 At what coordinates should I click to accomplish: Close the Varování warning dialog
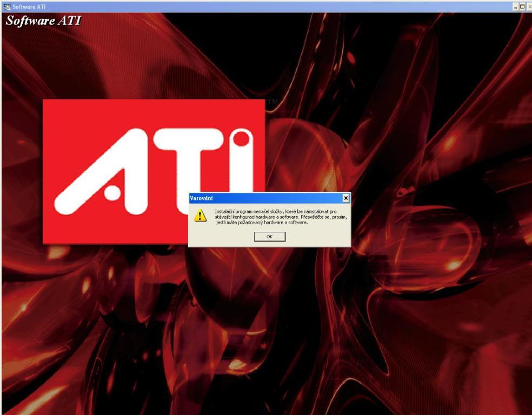[x=345, y=198]
